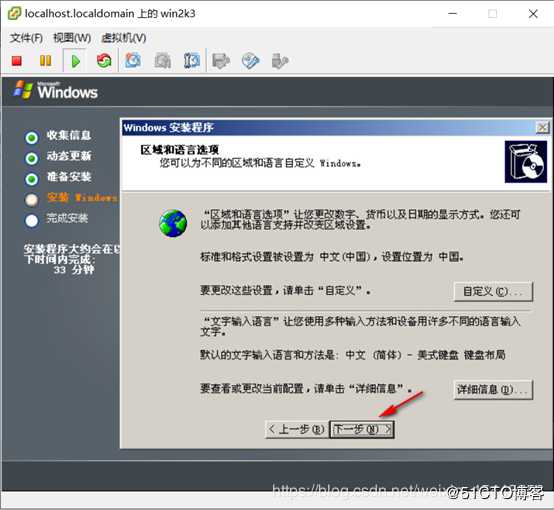Click the VMware console title bar icon

(x=14, y=13)
